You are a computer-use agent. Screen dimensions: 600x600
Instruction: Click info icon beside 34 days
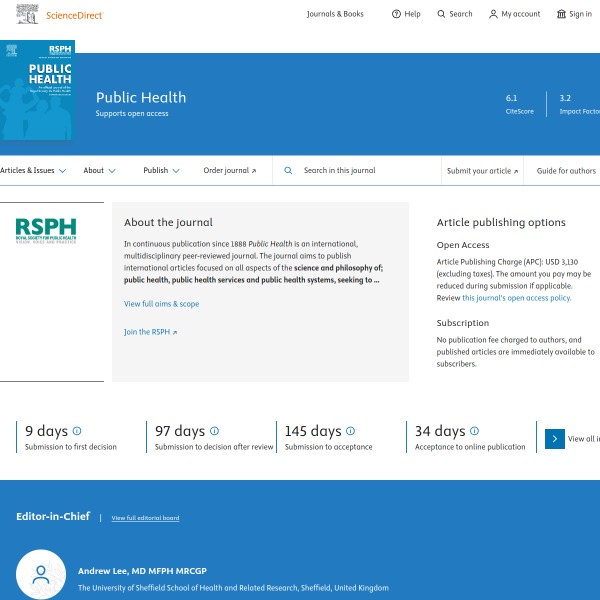(474, 431)
